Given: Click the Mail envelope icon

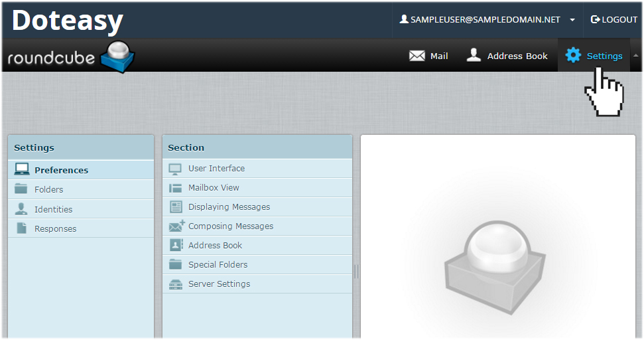Looking at the screenshot, I should [417, 56].
